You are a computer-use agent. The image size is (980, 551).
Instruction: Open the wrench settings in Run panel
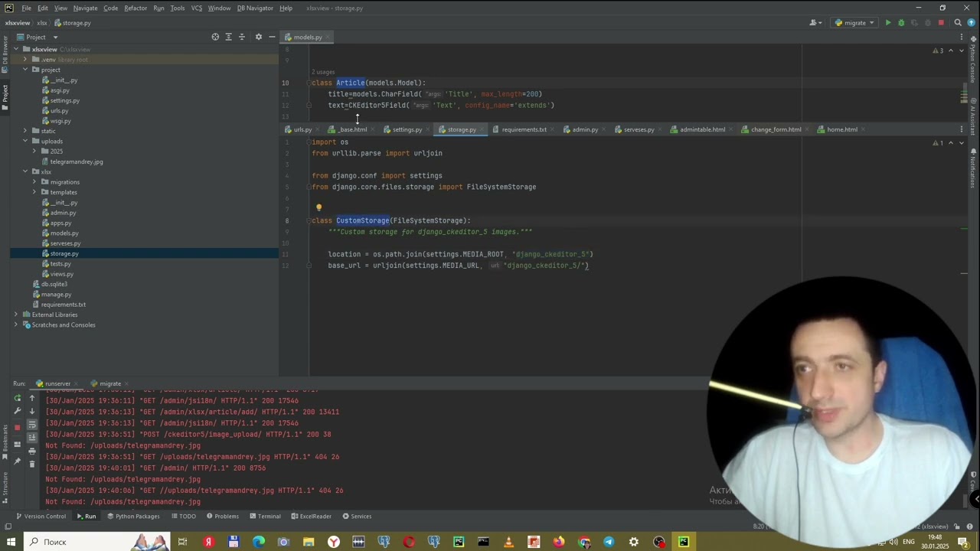tap(18, 411)
